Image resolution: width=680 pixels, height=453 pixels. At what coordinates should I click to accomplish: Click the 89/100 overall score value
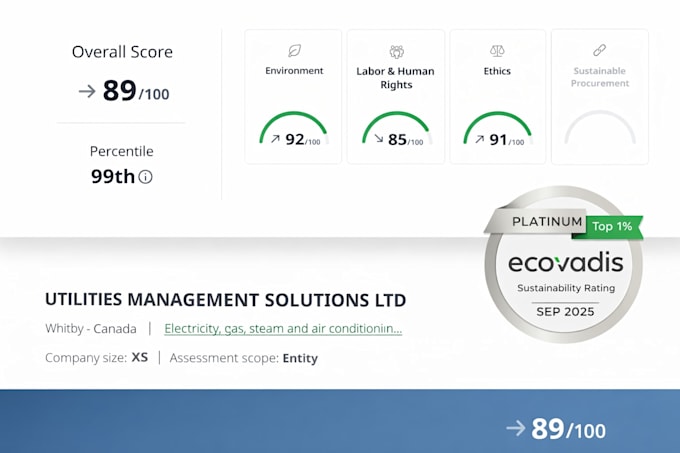click(x=136, y=91)
